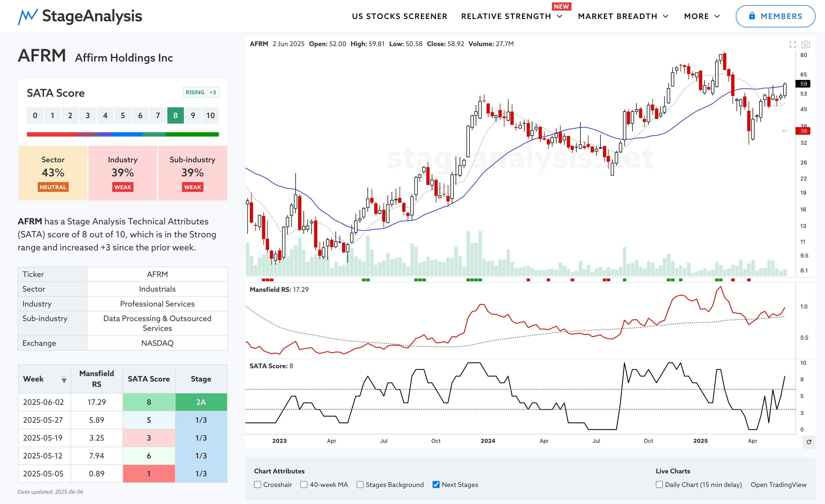Screen dimensions: 825x504
Task: Click the 2A stage cell
Action: [201, 402]
